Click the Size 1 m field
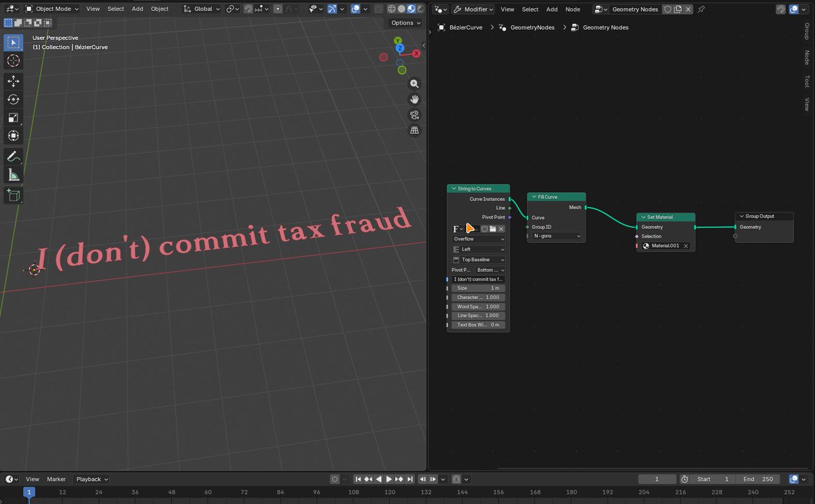The width and height of the screenshot is (815, 504). click(x=477, y=288)
